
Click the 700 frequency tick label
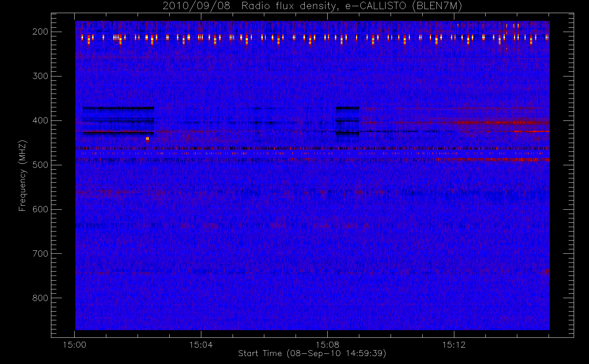(40, 254)
